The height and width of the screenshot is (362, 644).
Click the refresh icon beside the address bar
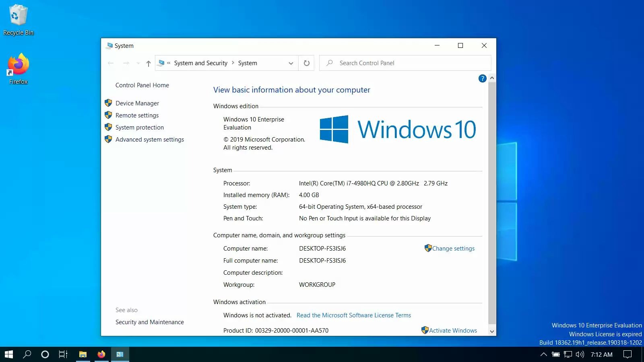click(x=306, y=63)
